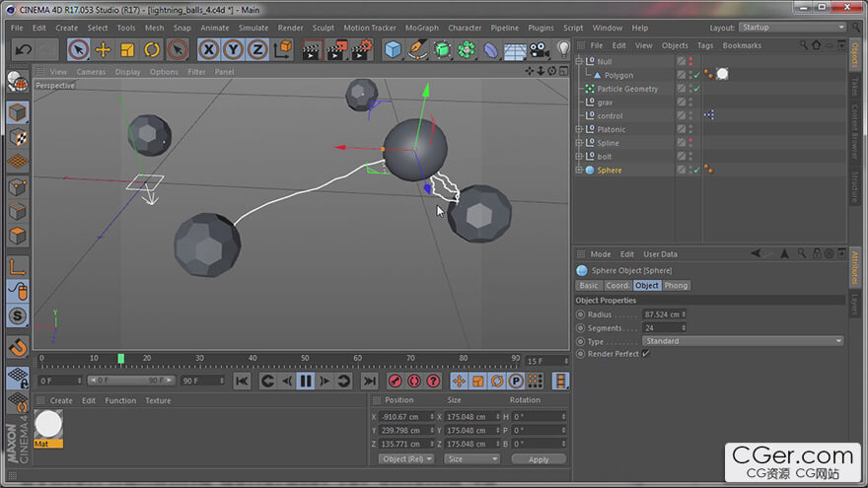Toggle Sphere object enabled checkmark
Screen dimensions: 868x488
[697, 170]
